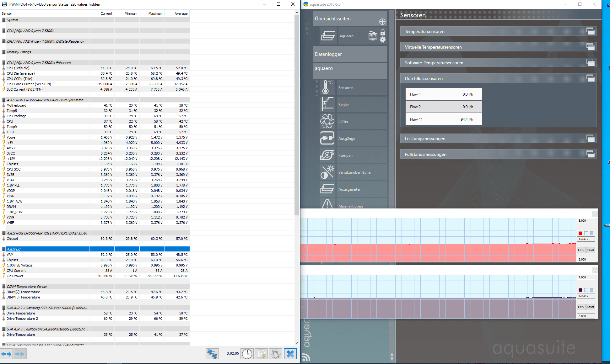Edit upper graph minimum field 2.000
610x364 pixels.
[x=586, y=259]
